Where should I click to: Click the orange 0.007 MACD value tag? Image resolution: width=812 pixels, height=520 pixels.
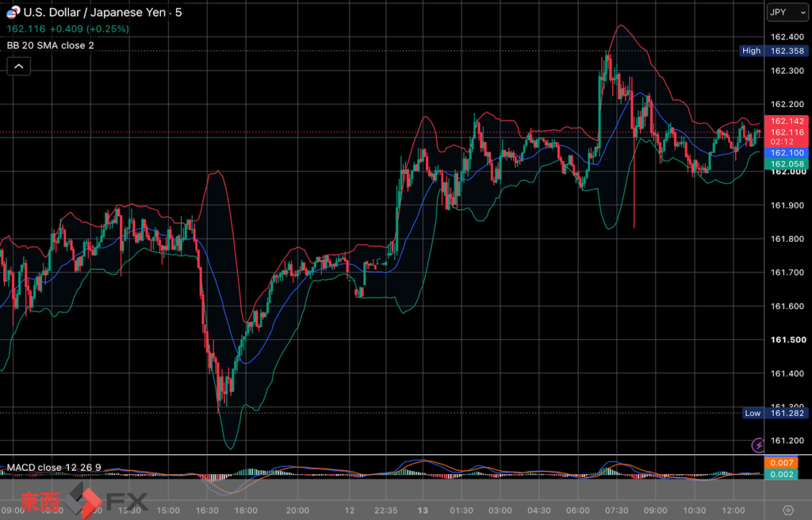(781, 463)
